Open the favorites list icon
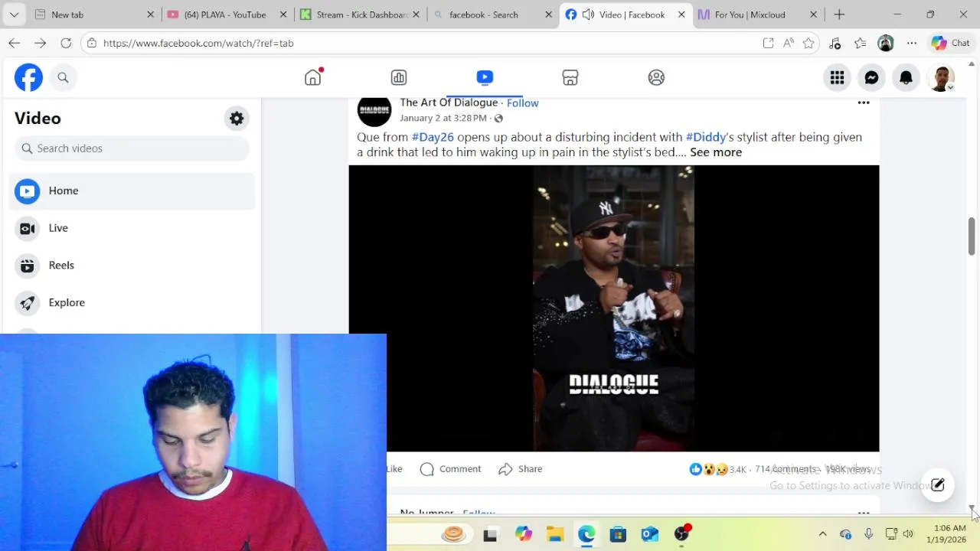The width and height of the screenshot is (980, 551). pos(861,43)
